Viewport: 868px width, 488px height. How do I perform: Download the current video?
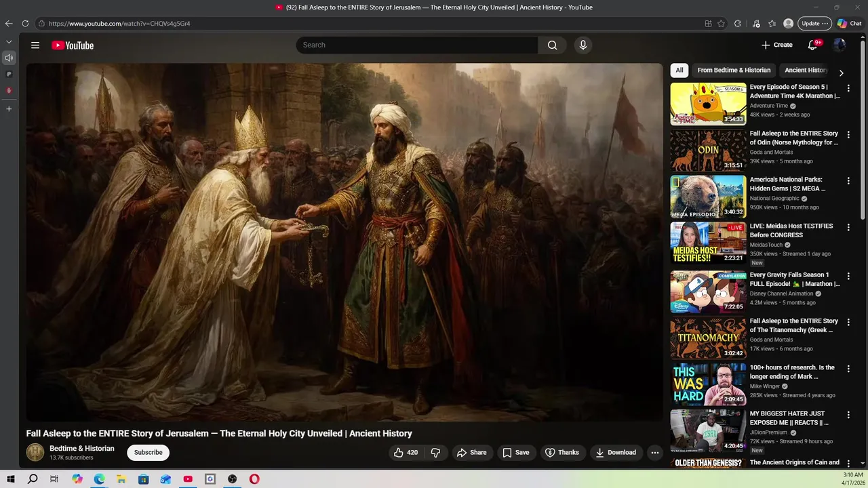[615, 452]
